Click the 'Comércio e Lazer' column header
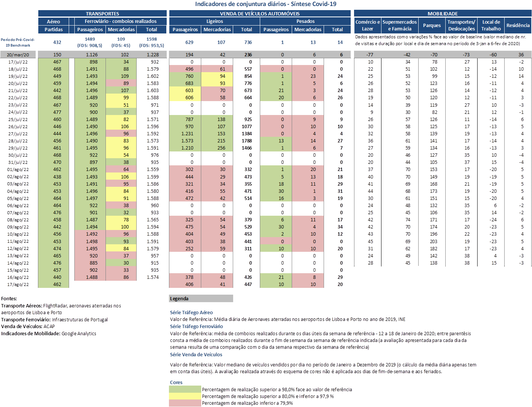This screenshot has height=407, width=532. click(x=368, y=25)
